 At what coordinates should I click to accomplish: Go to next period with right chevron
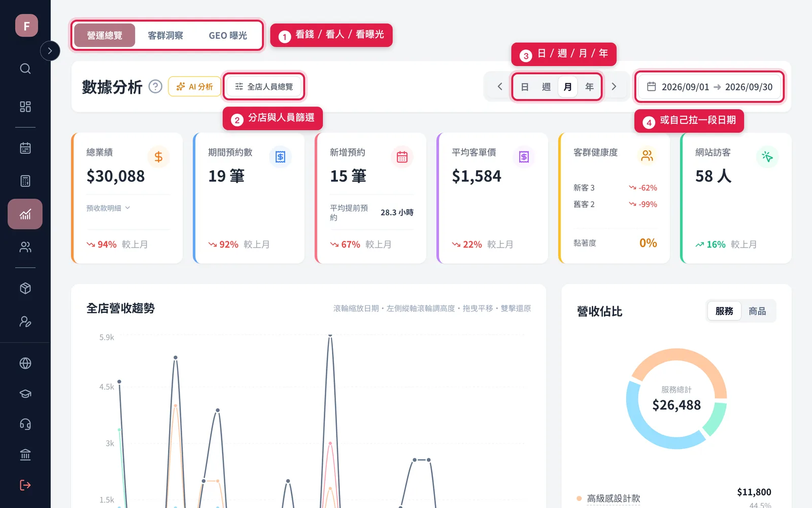click(x=614, y=86)
